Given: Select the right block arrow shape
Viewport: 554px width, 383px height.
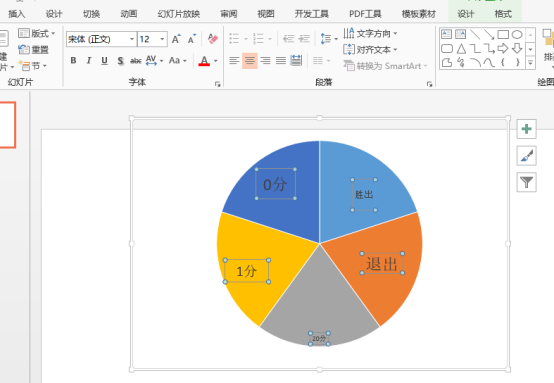Looking at the screenshot, I should [x=503, y=48].
